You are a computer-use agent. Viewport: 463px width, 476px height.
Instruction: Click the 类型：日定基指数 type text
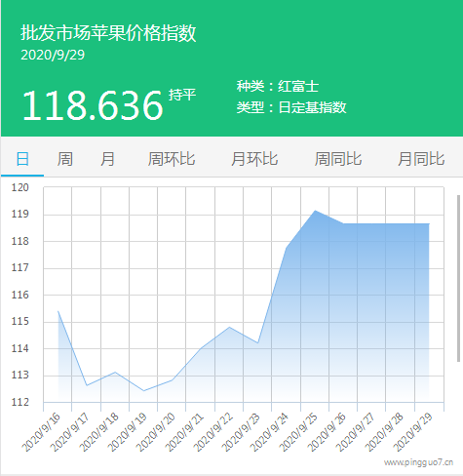tap(291, 107)
